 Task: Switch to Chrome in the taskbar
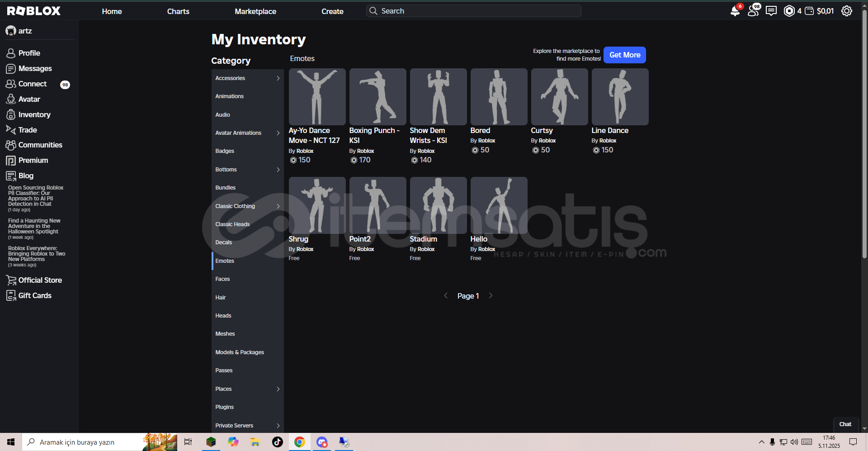[299, 442]
